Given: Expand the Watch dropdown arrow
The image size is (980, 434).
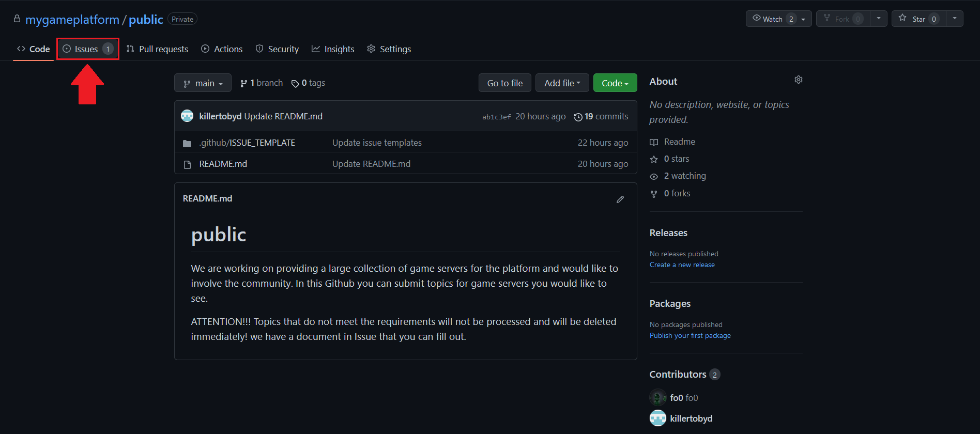Looking at the screenshot, I should pos(804,19).
